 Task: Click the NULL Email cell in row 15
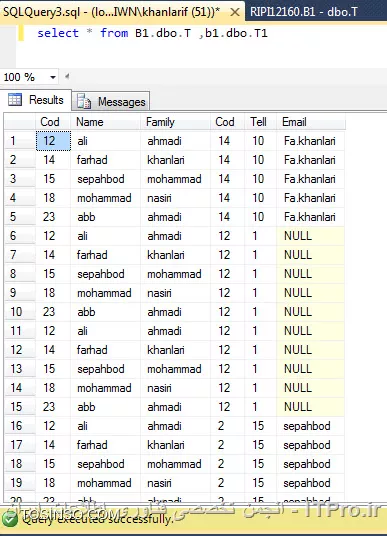(x=311, y=407)
